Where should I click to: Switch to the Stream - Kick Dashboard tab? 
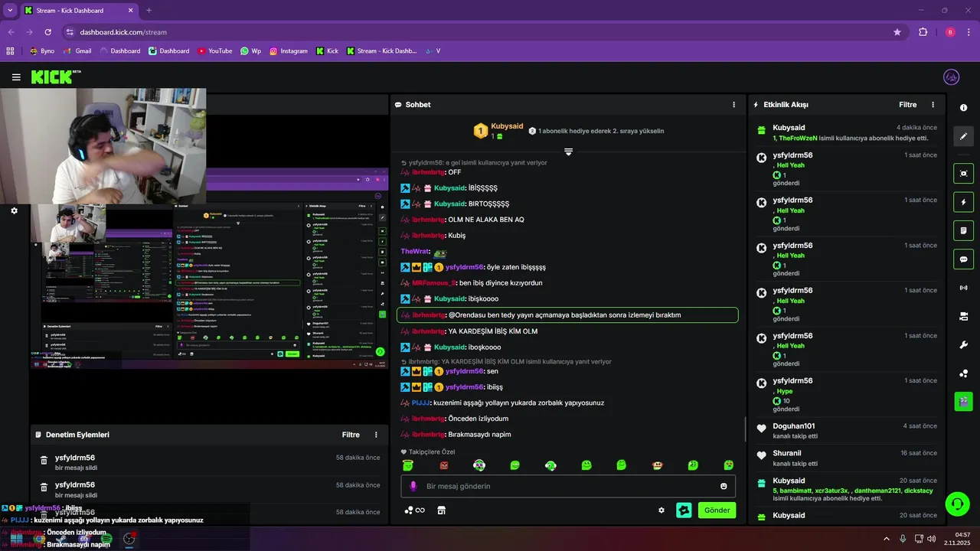[79, 11]
